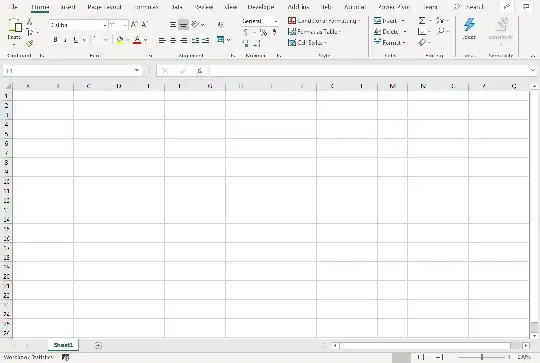
Task: Click the Ideas lightning bolt icon
Action: (469, 25)
